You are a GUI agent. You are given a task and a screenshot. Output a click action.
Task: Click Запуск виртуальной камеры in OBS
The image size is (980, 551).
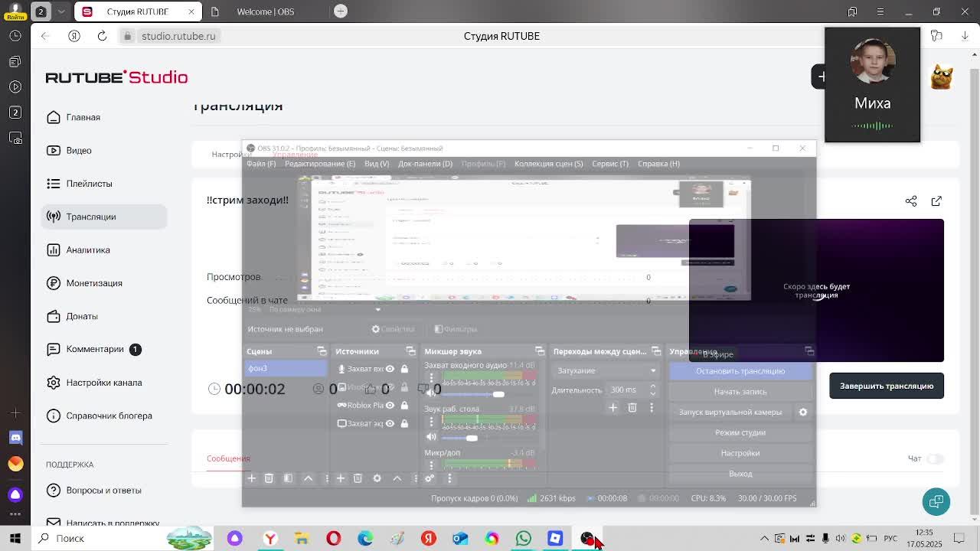pyautogui.click(x=730, y=412)
